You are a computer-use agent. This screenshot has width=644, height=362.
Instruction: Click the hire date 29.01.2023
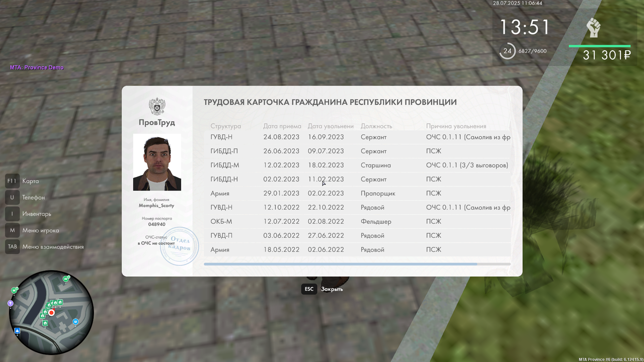pos(281,194)
